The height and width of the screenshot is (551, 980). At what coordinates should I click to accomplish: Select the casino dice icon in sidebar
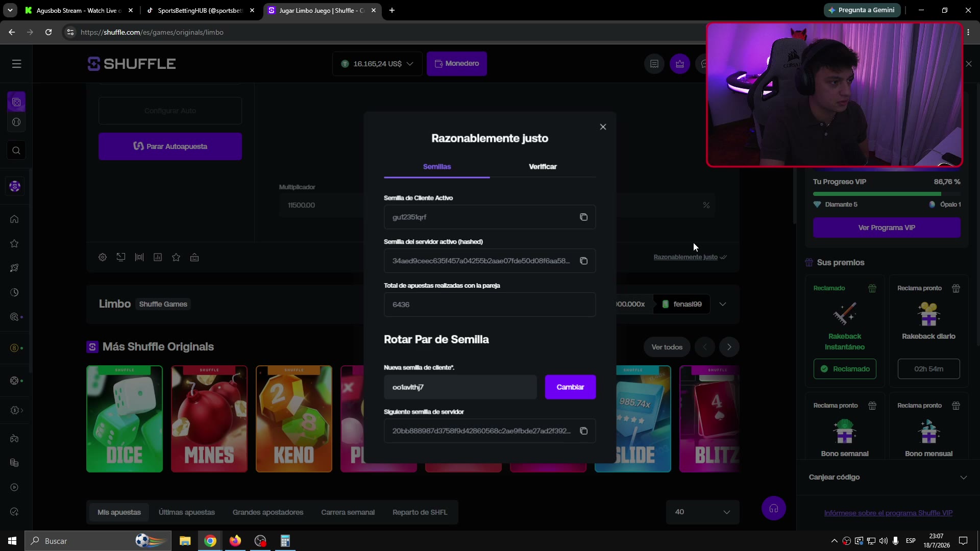(16, 102)
